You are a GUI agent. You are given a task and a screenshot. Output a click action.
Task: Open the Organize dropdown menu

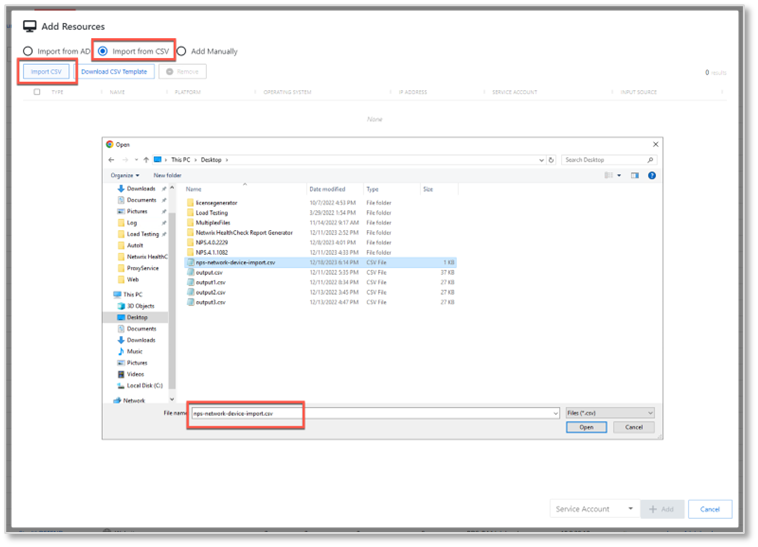(x=124, y=175)
